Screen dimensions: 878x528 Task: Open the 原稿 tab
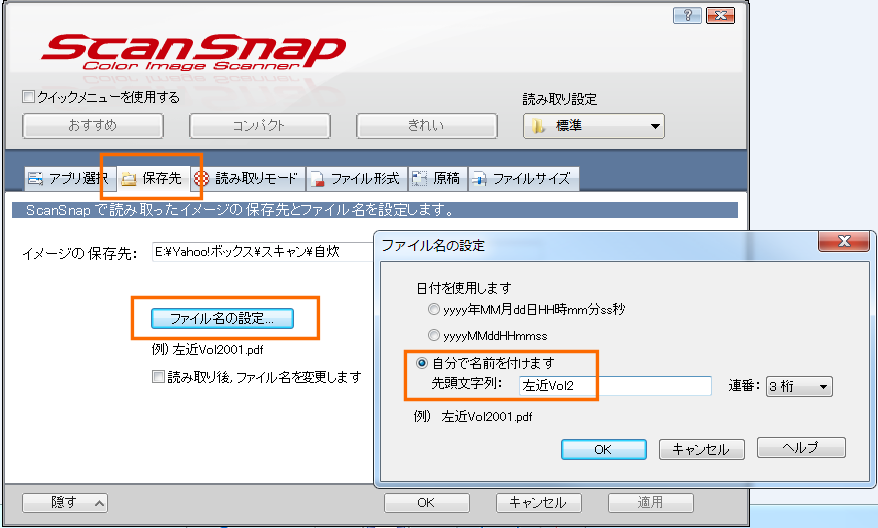point(436,179)
